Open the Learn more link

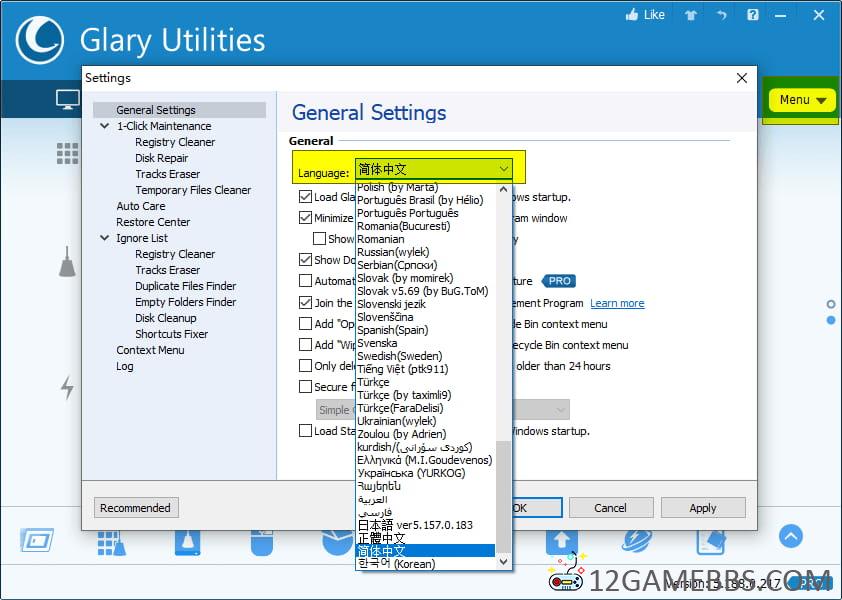(x=617, y=303)
